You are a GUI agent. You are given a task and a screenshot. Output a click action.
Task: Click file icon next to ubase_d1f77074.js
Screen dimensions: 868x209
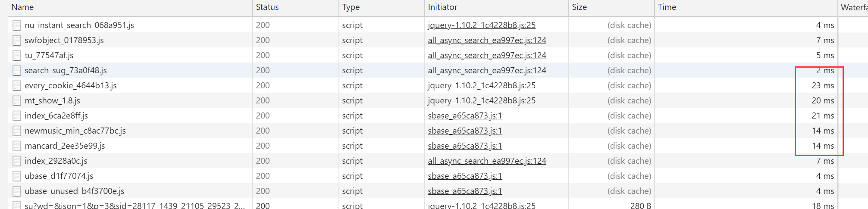[17, 176]
